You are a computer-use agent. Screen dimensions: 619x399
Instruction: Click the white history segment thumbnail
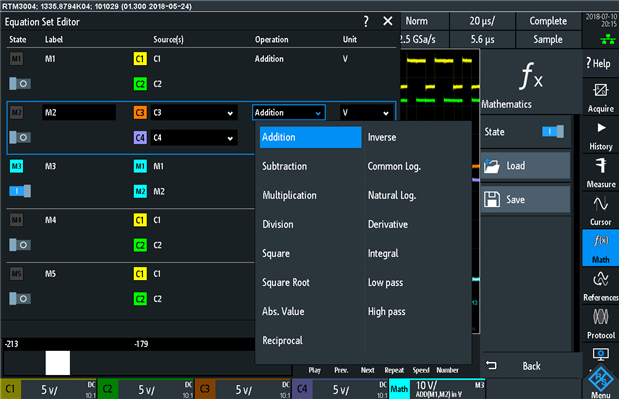[x=58, y=363]
